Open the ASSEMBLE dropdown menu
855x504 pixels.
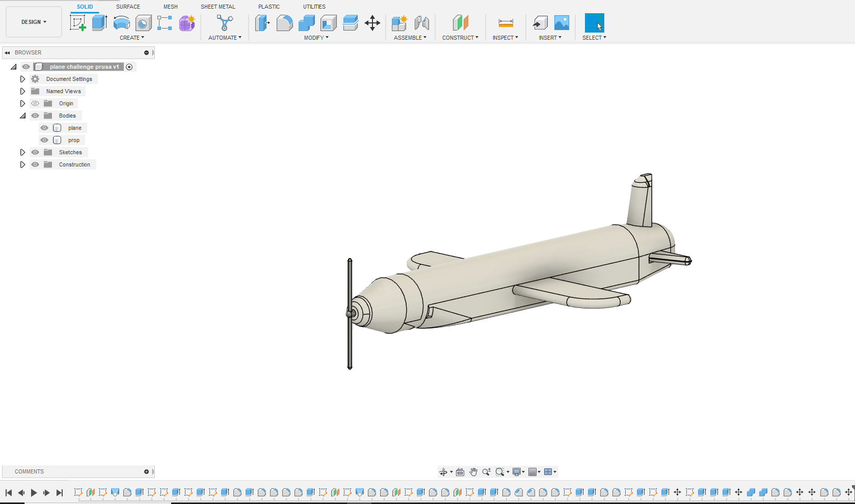coord(410,38)
